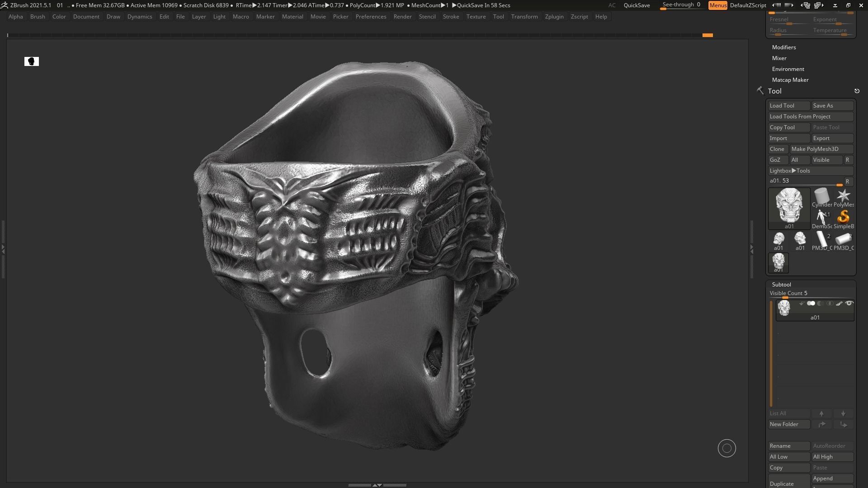868x488 pixels.
Task: Open the large a01 skull tool thumbnail
Action: click(x=789, y=208)
